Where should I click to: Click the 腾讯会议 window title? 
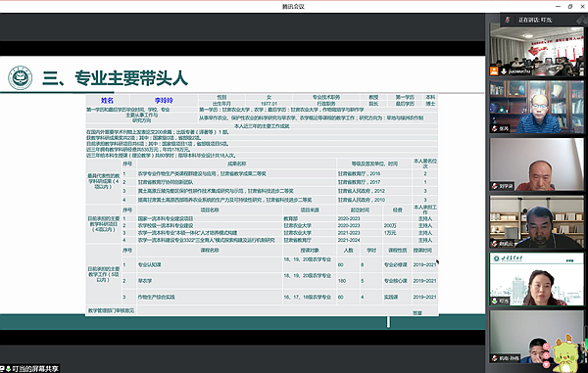(x=293, y=7)
